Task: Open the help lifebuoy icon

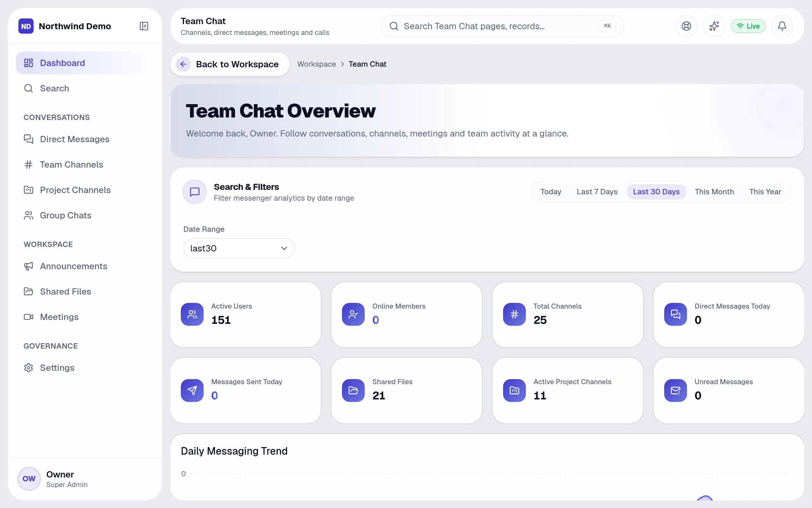Action: point(686,26)
